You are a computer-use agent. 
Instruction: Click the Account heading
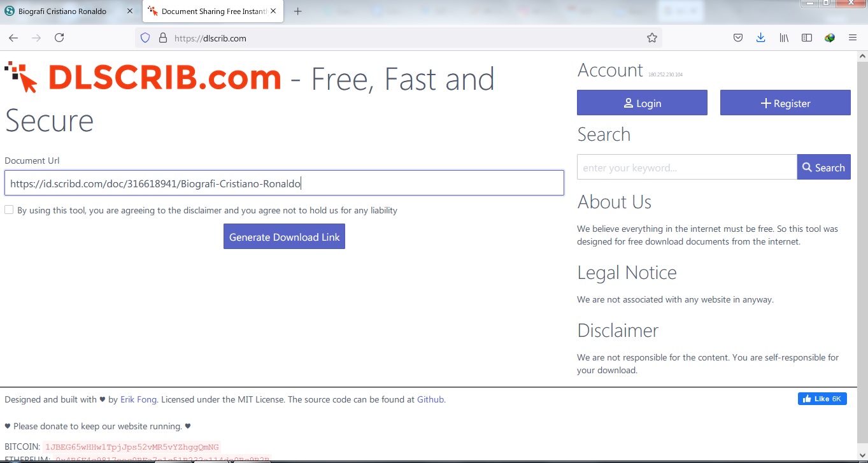(610, 70)
